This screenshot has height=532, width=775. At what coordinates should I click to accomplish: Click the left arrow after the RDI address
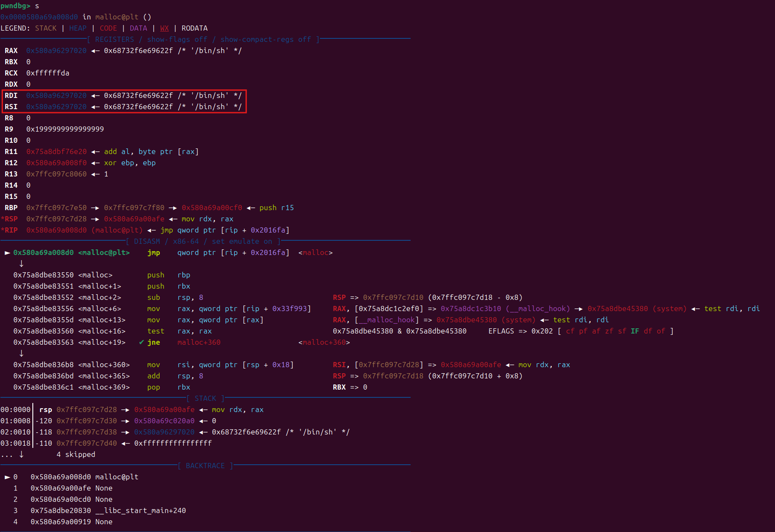[x=95, y=96]
